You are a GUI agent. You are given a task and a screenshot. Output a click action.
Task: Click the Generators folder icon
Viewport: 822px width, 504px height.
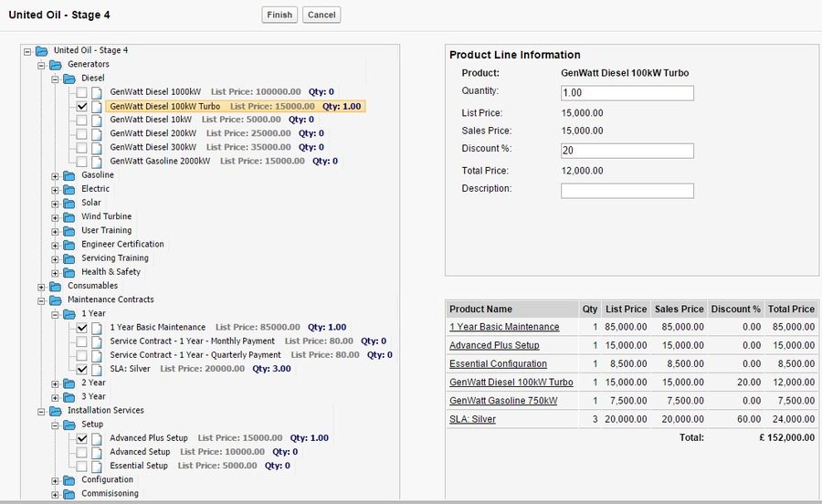(56, 65)
